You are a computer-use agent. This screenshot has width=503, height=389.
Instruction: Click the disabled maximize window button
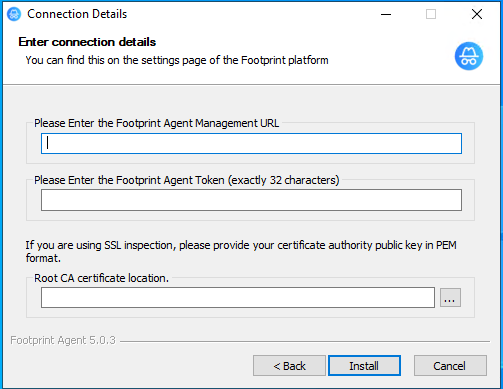pos(431,14)
